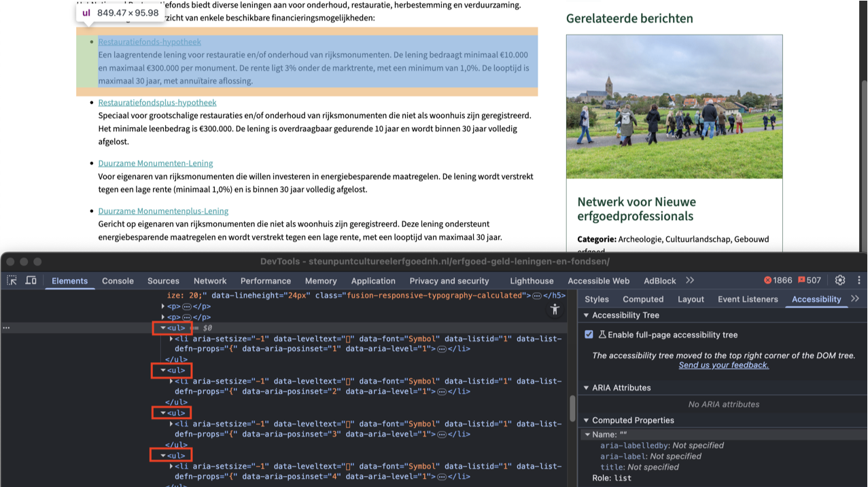This screenshot has height=487, width=868.
Task: Open the DevTools three-dot customize menu
Action: 858,281
